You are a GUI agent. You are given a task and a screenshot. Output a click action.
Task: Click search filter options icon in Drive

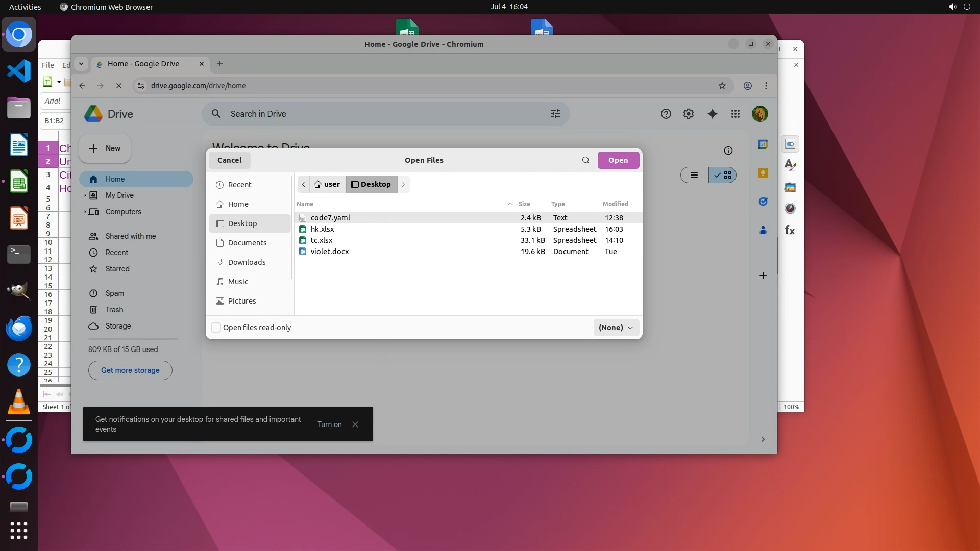tap(555, 114)
